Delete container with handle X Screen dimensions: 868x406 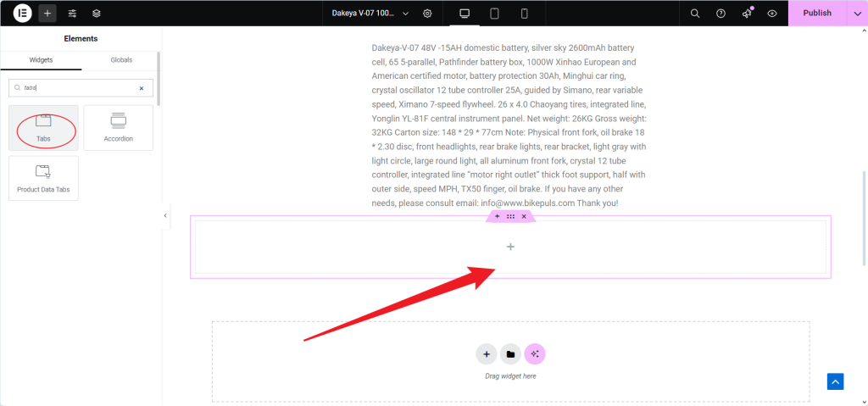pyautogui.click(x=524, y=217)
